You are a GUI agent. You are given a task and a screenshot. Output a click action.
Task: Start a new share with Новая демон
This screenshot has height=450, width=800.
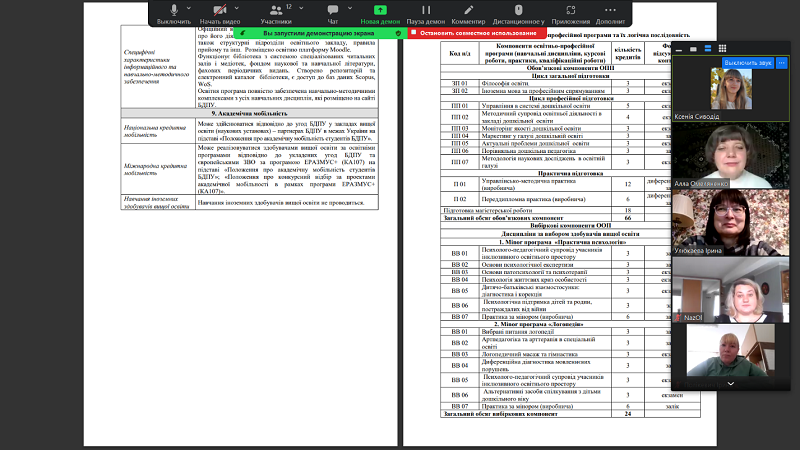click(x=381, y=12)
